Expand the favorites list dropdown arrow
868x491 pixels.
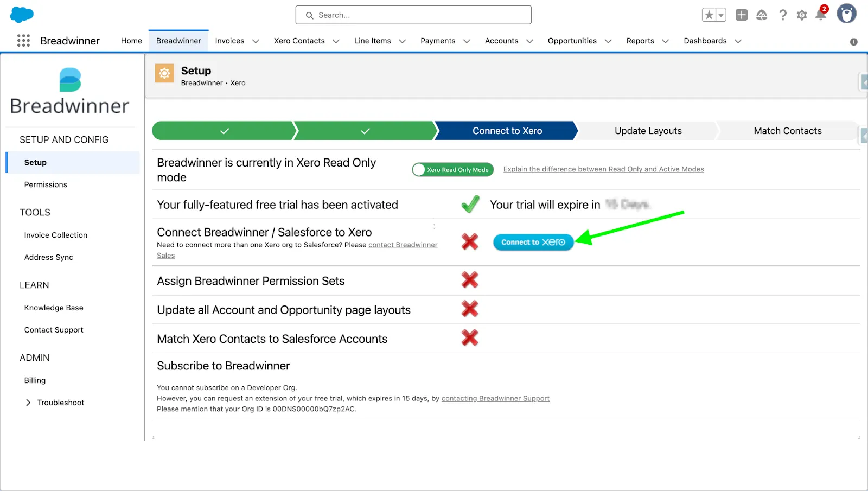tap(721, 15)
